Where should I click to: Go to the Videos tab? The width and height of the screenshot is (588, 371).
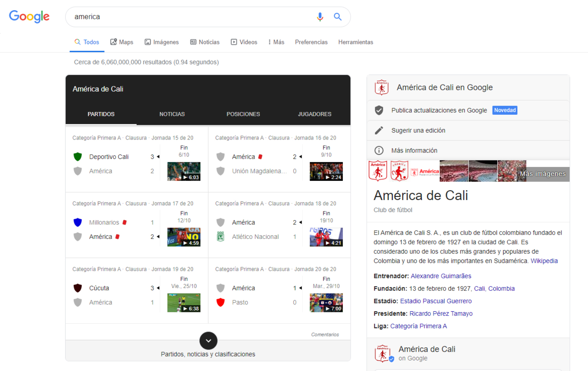(244, 42)
